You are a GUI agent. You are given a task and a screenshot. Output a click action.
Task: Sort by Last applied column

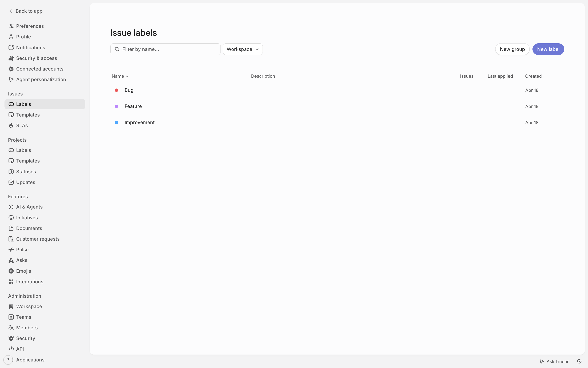[x=500, y=76]
